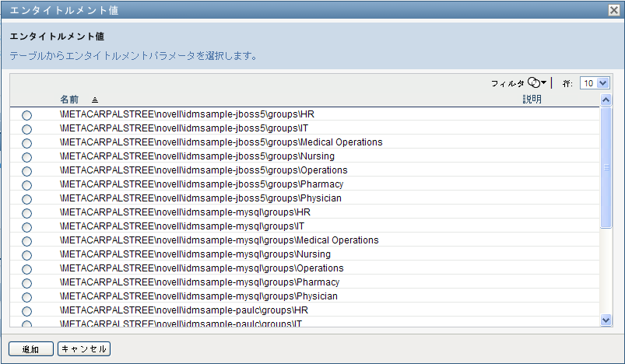Select radio for jboss5 groups\HR
625x364 pixels.
pos(27,115)
